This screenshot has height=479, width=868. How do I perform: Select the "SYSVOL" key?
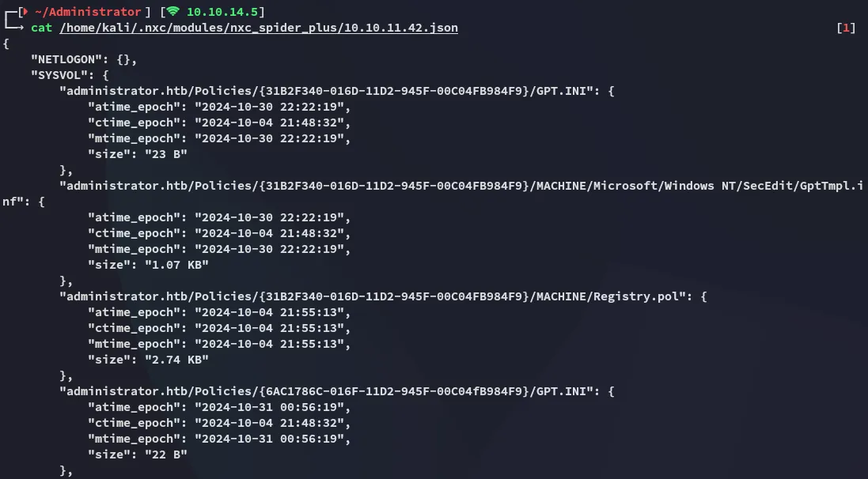pyautogui.click(x=59, y=76)
